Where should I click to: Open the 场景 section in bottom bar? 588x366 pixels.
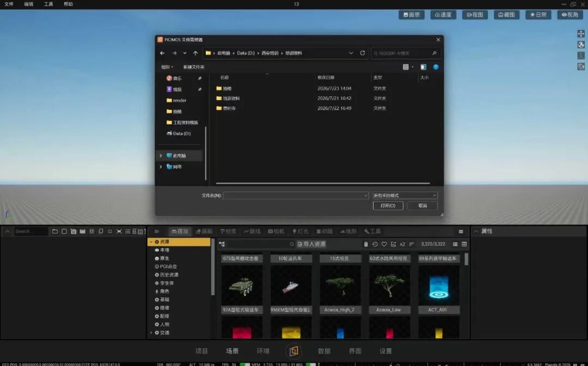232,351
